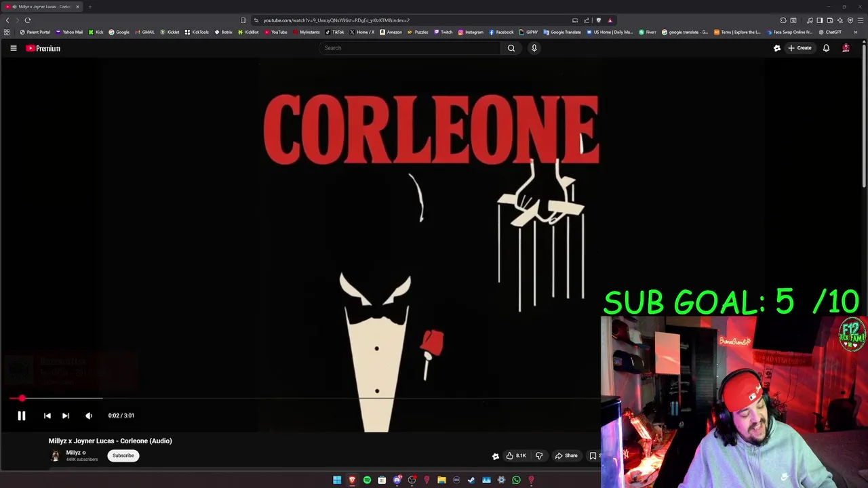
Task: Open the Yahoo Mail bookmark
Action: pos(69,32)
